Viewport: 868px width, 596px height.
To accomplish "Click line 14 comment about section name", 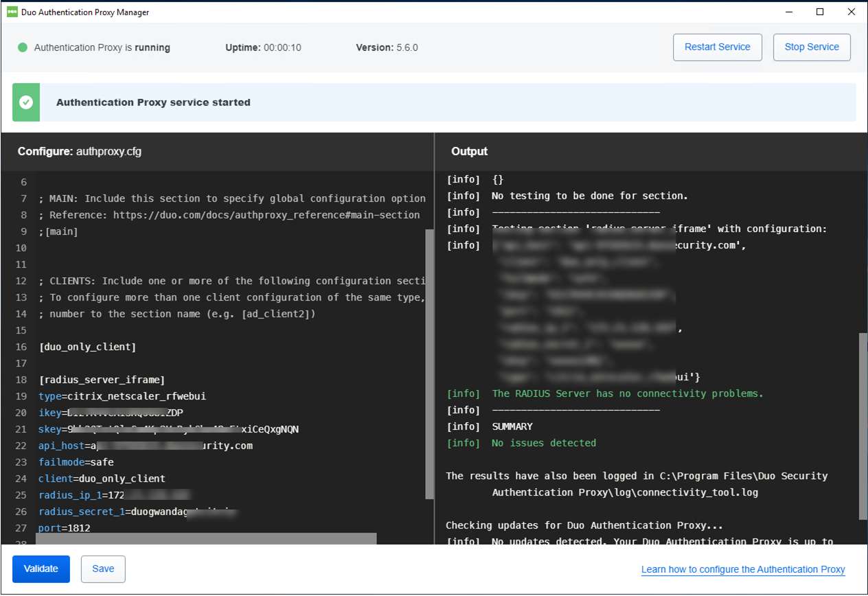I will point(178,314).
